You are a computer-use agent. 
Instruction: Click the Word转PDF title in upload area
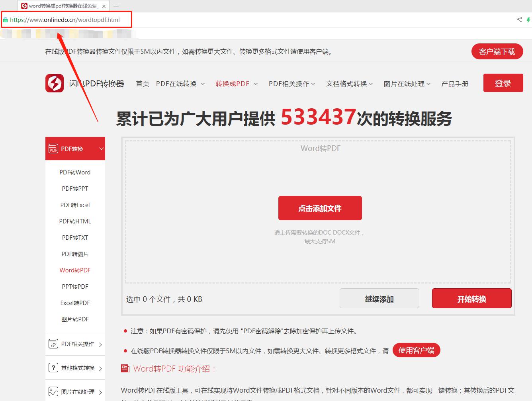coord(320,148)
